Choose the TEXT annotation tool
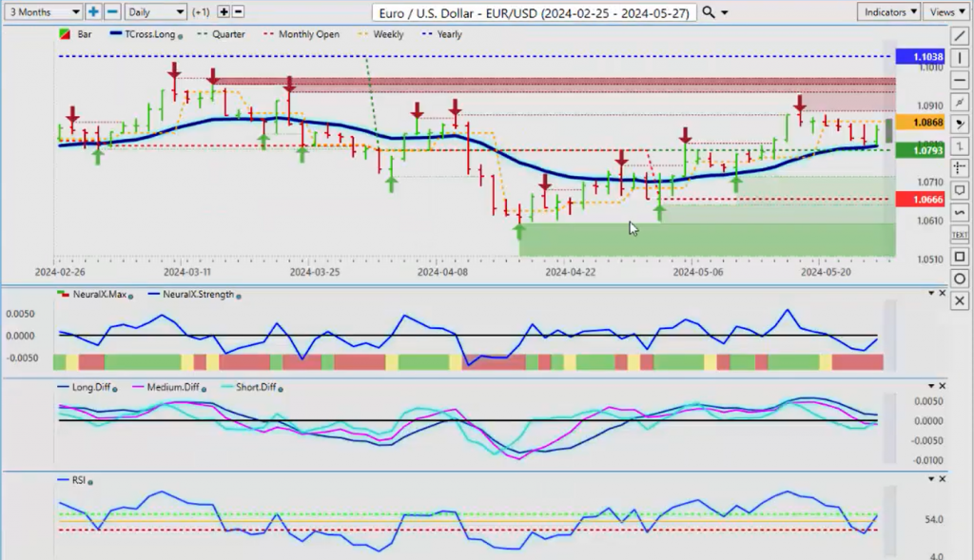 click(x=960, y=234)
